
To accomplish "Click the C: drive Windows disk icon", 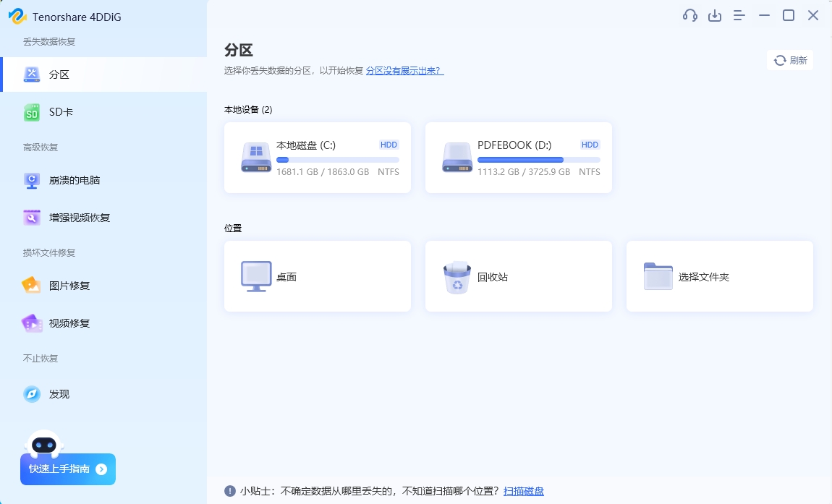I will pos(256,157).
